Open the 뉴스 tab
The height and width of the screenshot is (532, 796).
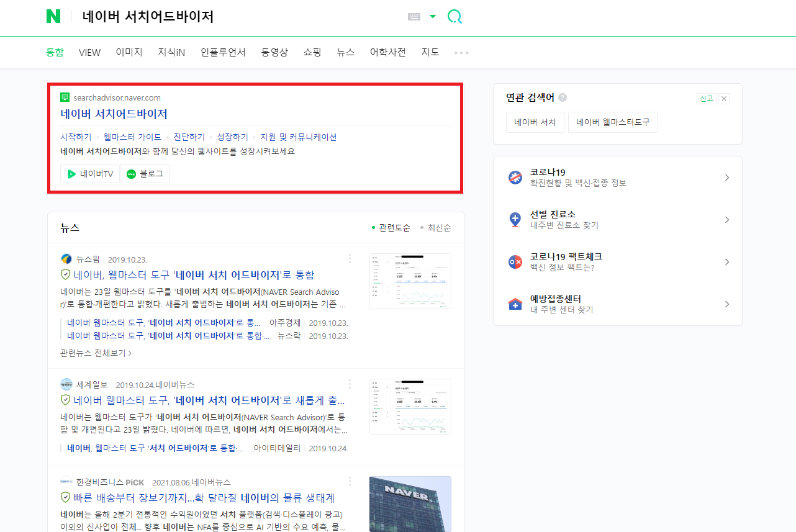pyautogui.click(x=346, y=52)
